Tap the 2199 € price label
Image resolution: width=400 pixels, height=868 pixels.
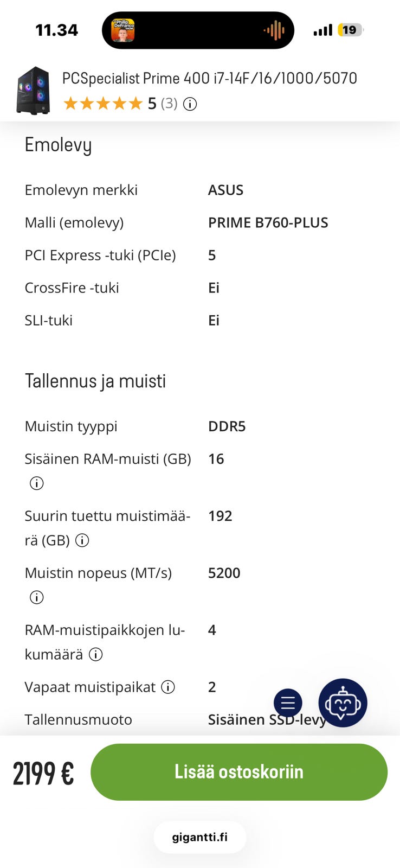(43, 773)
